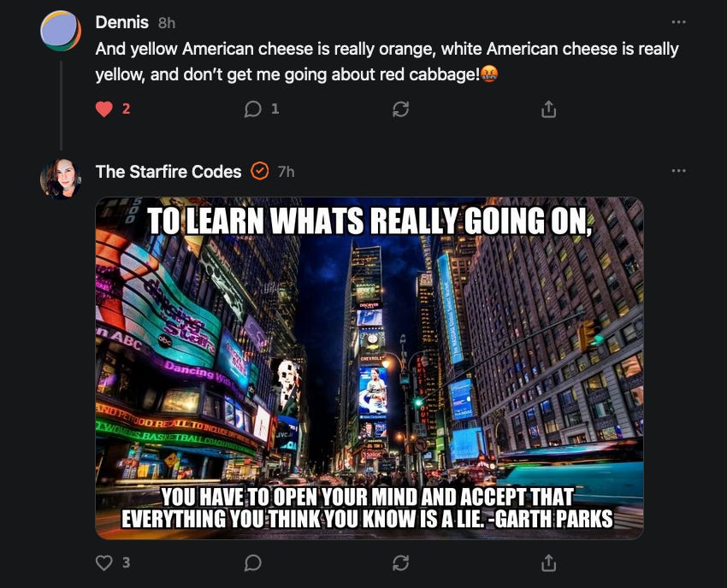Collapse the thread connector line
This screenshot has width=727, height=588.
[61, 105]
